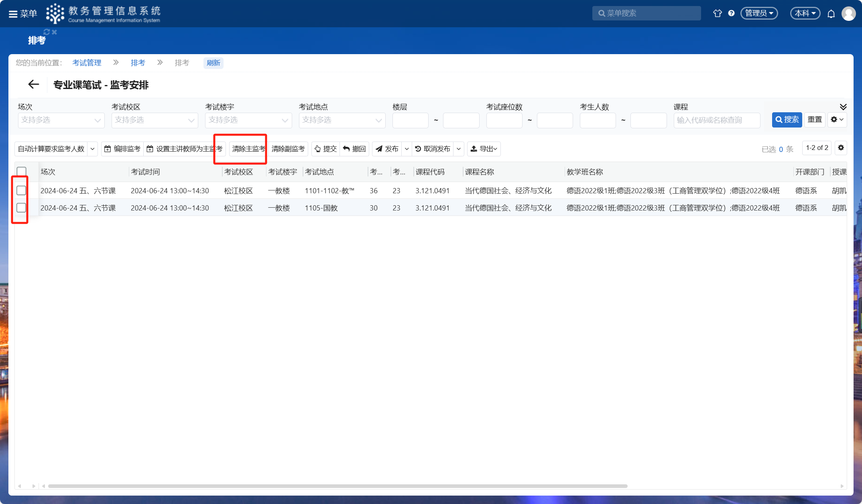Click the blue 搜索 button
Image resolution: width=862 pixels, height=504 pixels.
787,119
